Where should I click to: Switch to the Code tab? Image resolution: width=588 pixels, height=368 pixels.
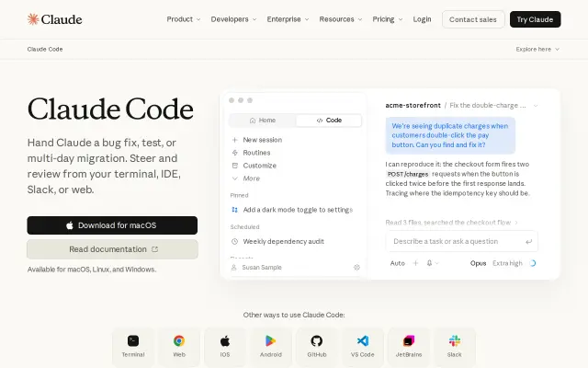pos(329,121)
